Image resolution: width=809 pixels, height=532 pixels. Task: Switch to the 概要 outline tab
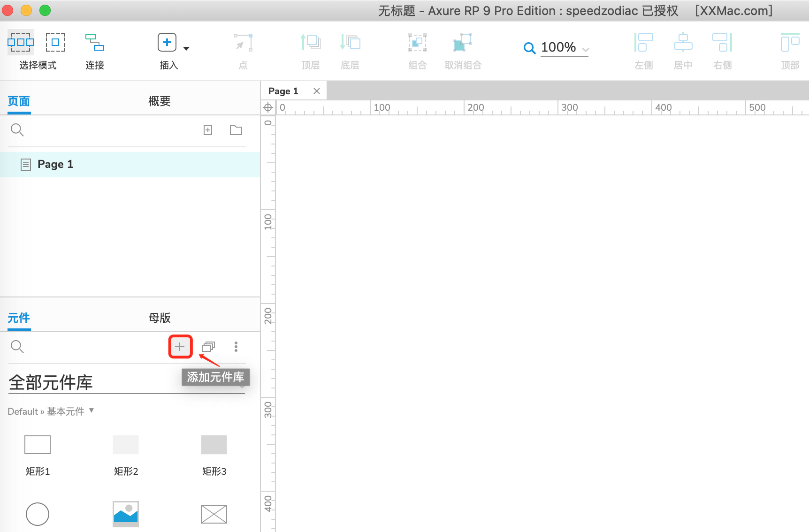pyautogui.click(x=160, y=101)
